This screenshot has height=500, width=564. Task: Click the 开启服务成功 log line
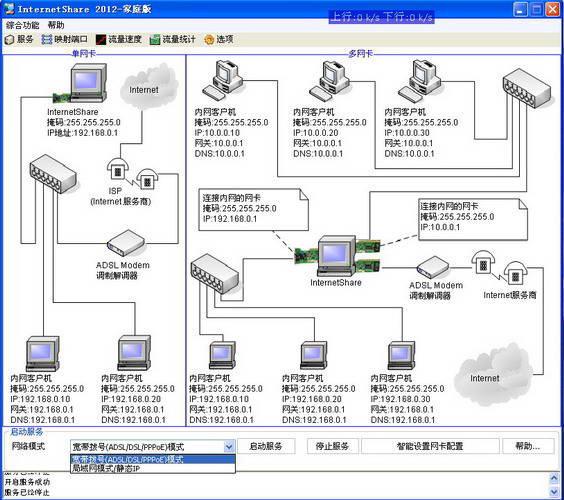pos(27,482)
